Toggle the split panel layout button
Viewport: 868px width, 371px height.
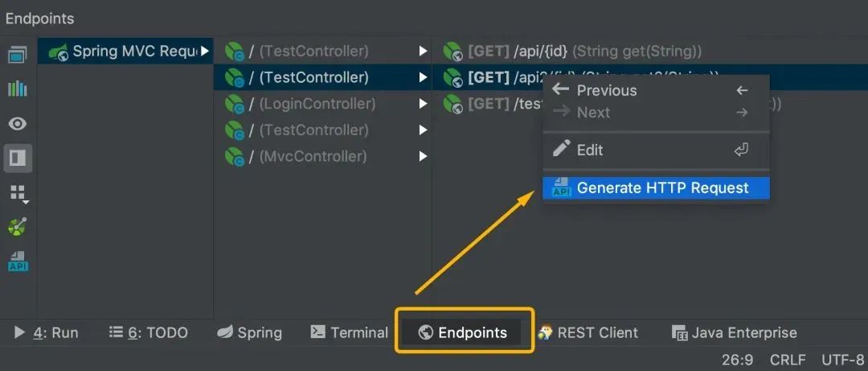17,158
